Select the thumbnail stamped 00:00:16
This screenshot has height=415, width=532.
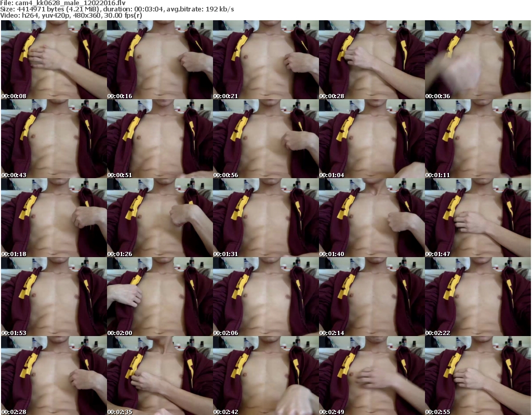point(160,60)
